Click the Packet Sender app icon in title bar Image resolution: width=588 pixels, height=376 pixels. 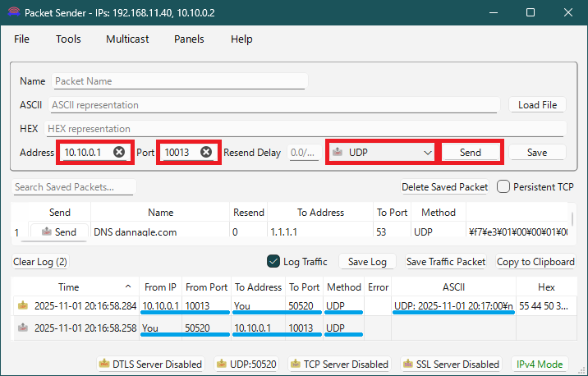tap(11, 14)
